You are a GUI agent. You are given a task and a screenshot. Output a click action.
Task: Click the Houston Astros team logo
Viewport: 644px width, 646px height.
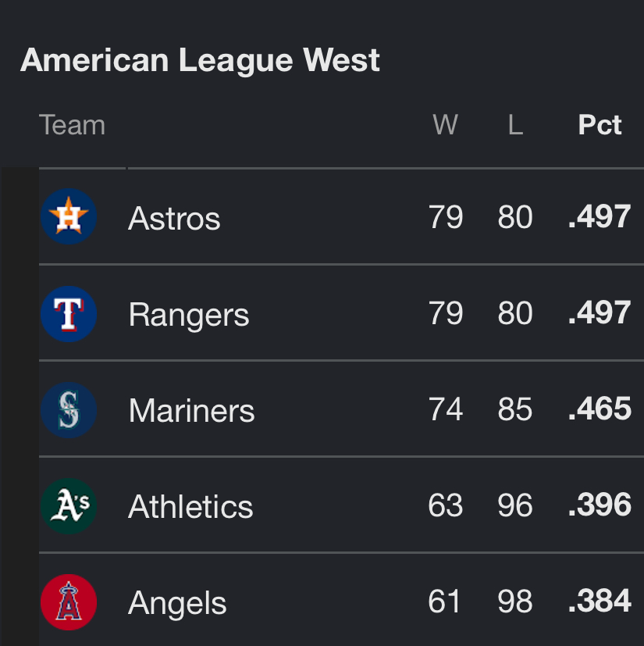(x=69, y=216)
